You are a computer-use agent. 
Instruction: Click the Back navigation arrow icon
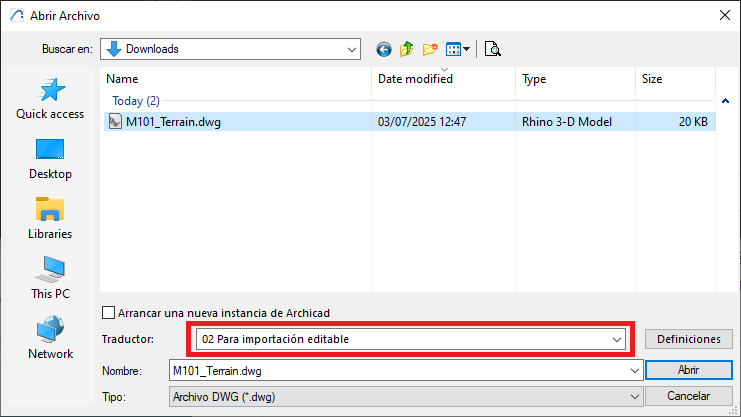point(383,48)
